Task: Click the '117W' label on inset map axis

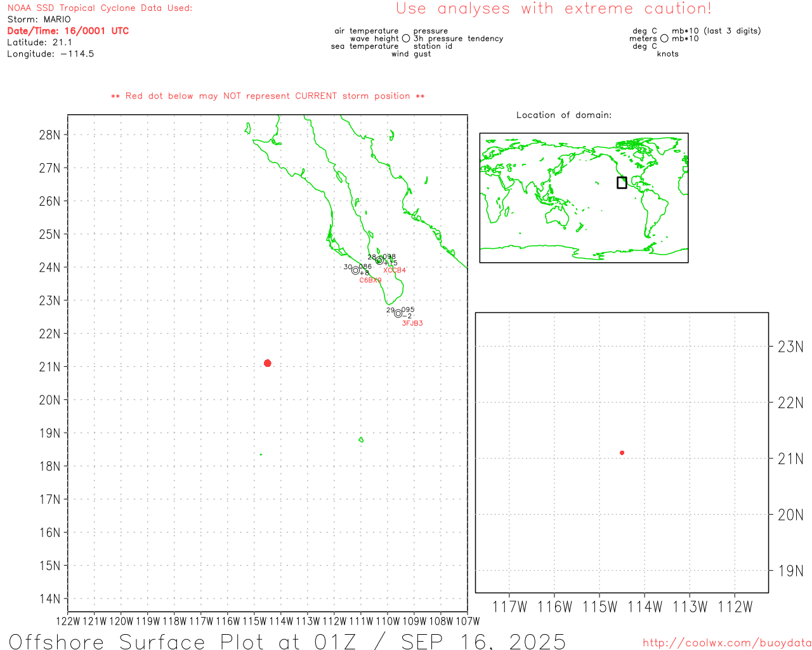Action: (x=509, y=607)
